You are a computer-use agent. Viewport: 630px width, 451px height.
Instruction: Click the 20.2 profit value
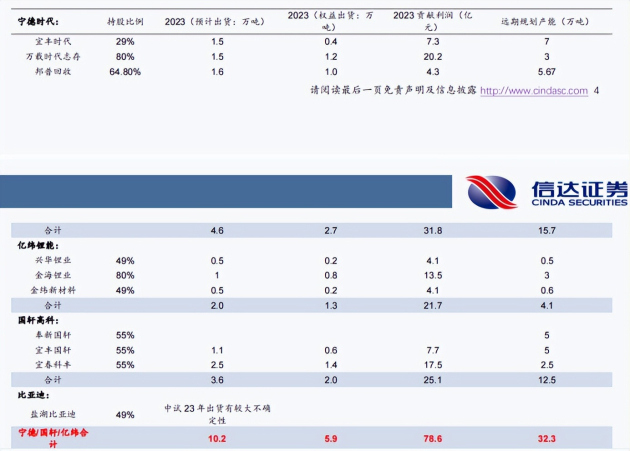(433, 57)
